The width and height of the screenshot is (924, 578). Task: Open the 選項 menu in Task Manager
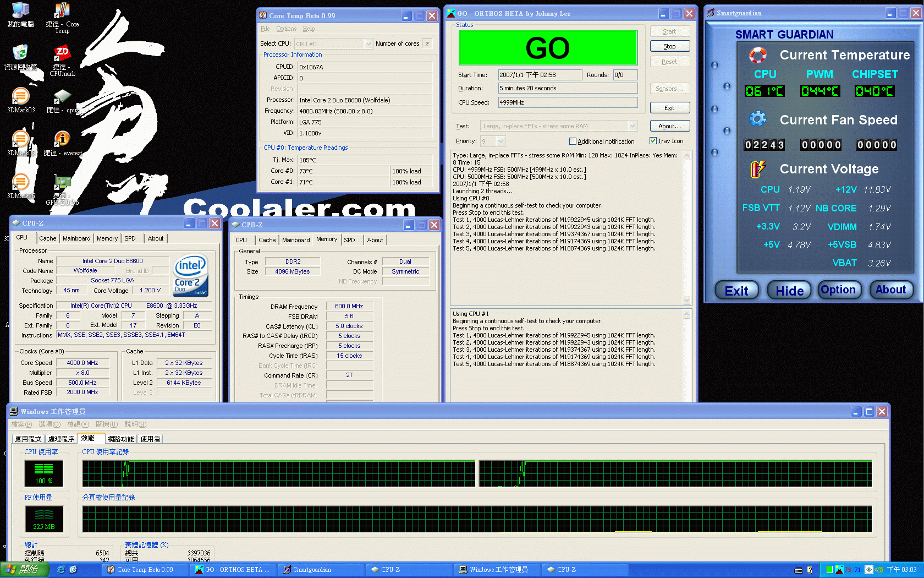50,424
